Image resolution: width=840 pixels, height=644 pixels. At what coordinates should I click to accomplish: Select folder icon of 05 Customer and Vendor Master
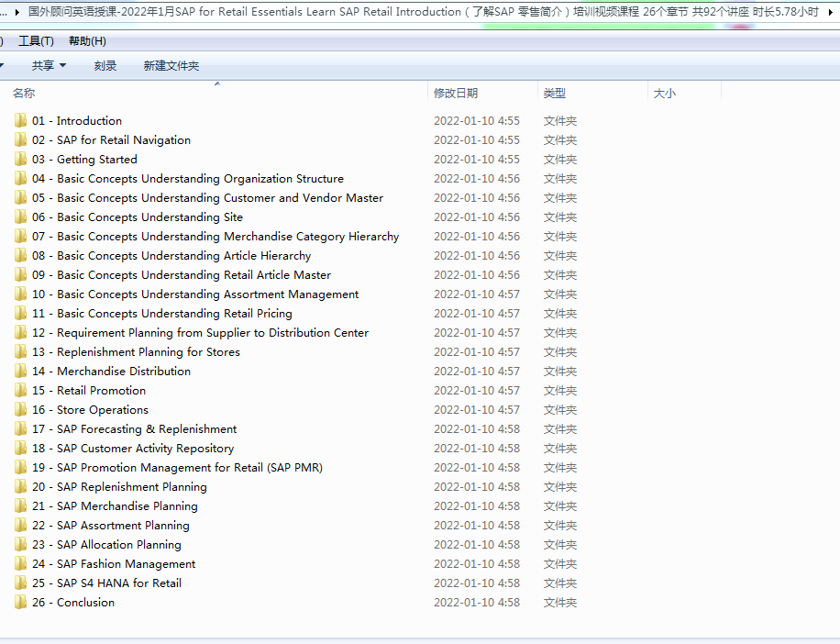coord(20,197)
